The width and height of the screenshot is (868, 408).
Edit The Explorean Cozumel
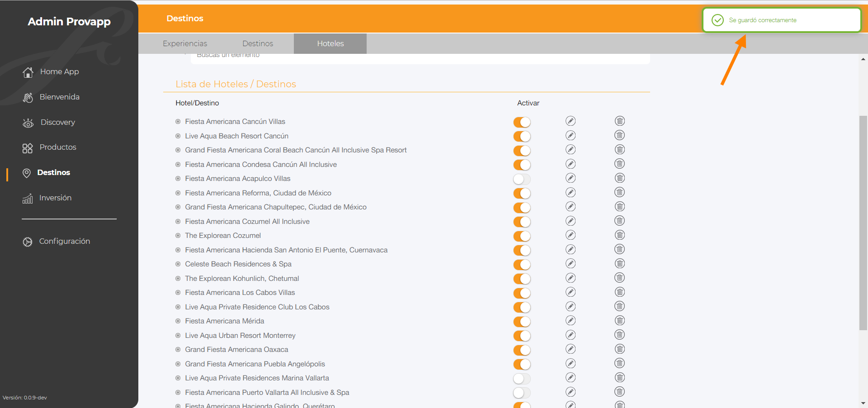pyautogui.click(x=571, y=235)
